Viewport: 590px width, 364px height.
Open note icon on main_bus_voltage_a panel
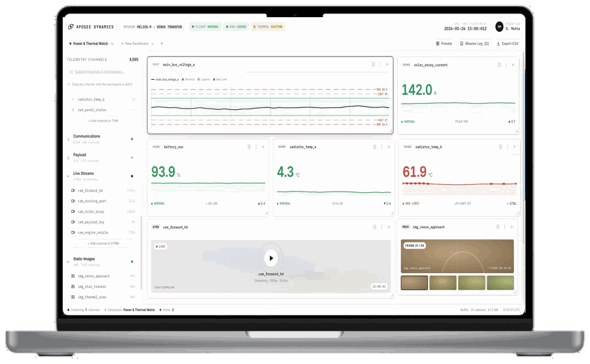click(373, 64)
